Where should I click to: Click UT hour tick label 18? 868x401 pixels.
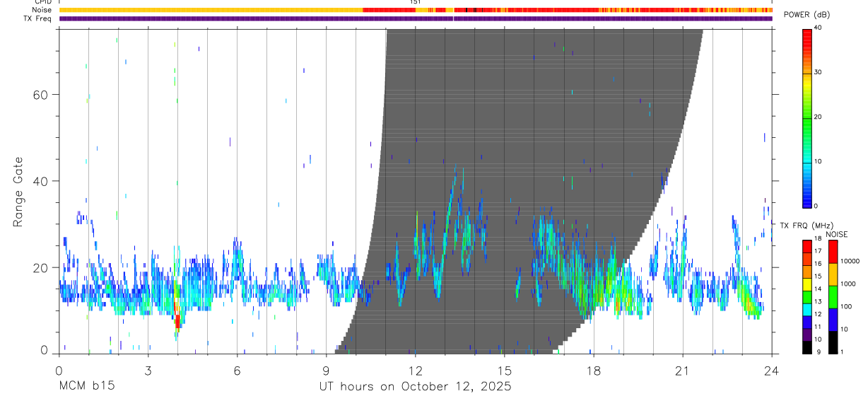(593, 370)
